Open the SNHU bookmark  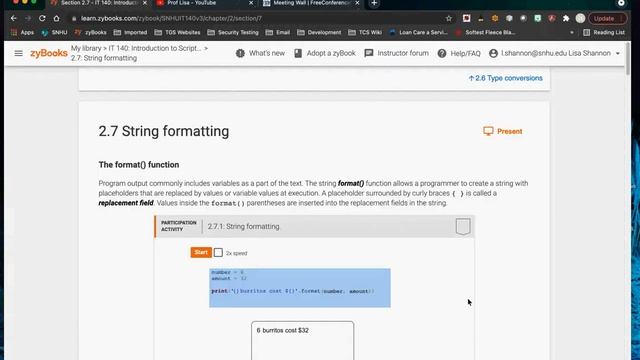(x=54, y=32)
